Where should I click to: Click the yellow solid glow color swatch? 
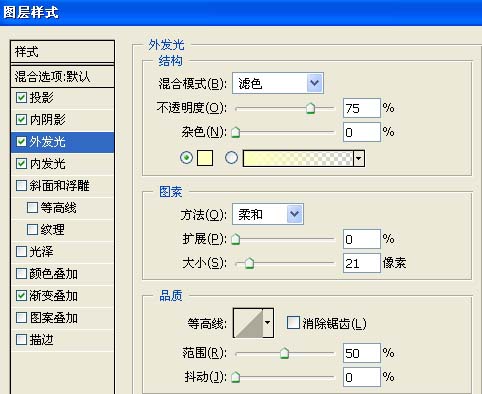tap(205, 158)
